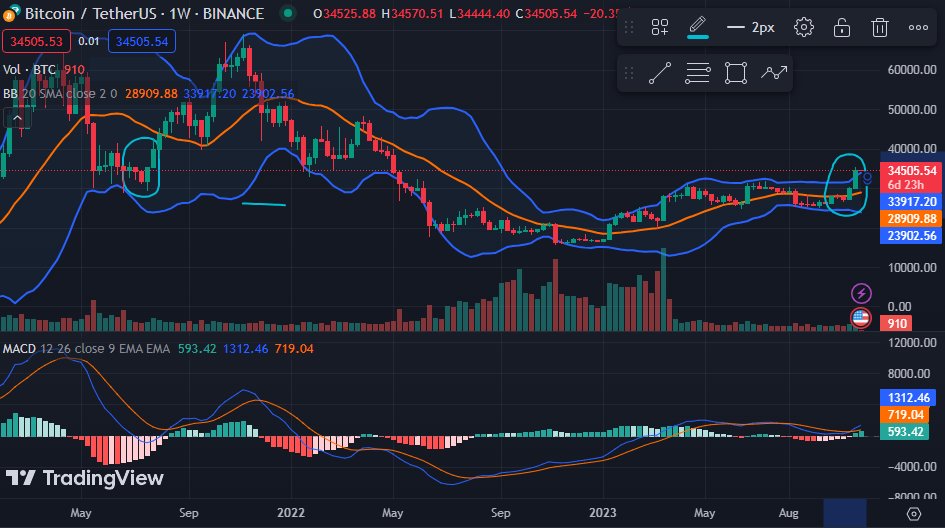Click the small alert clock icon beside price
This screenshot has width=945, height=528.
(867, 178)
